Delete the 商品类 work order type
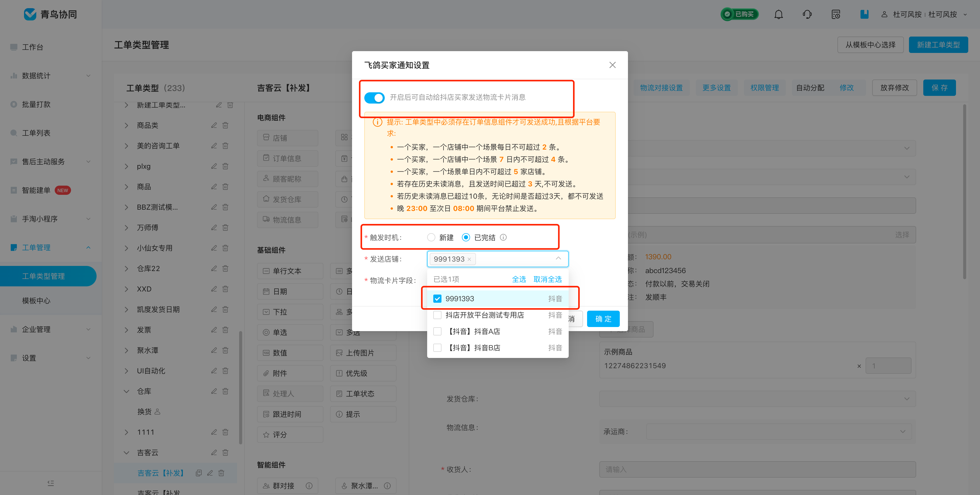980x495 pixels. (225, 125)
